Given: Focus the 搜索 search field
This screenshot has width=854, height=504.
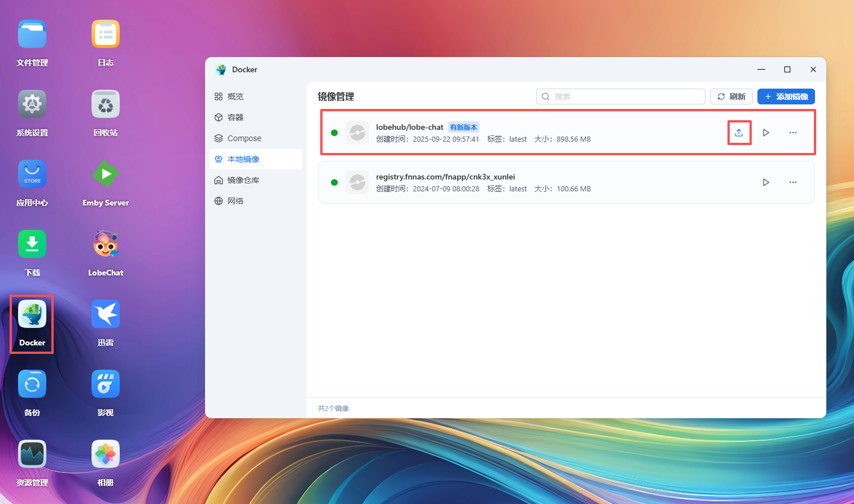Looking at the screenshot, I should pyautogui.click(x=621, y=97).
